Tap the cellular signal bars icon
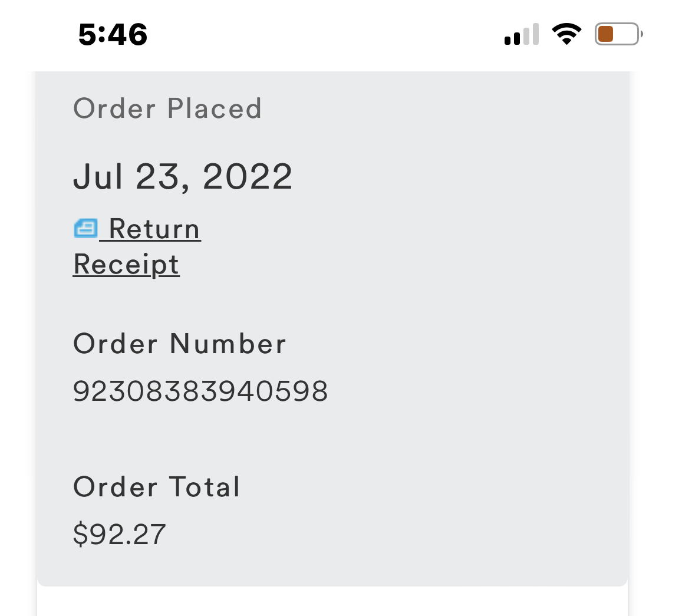The height and width of the screenshot is (616, 682). pyautogui.click(x=522, y=35)
